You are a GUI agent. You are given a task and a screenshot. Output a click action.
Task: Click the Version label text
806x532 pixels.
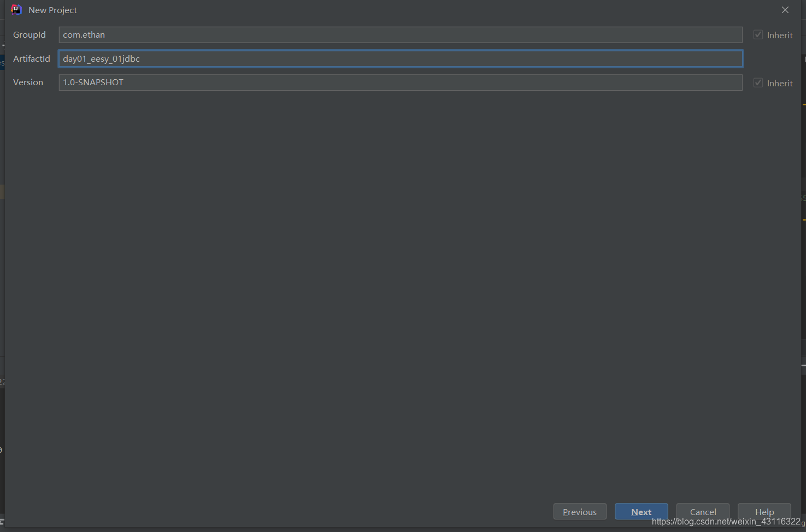[28, 82]
